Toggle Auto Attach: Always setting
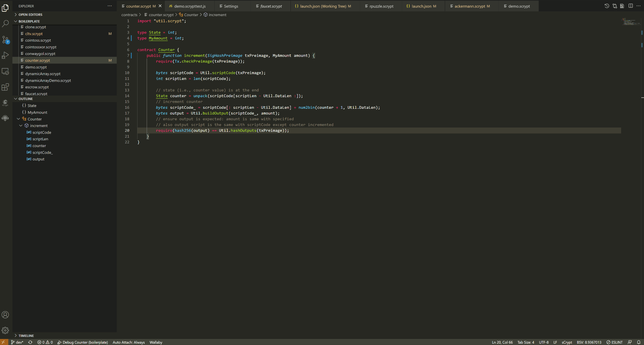The height and width of the screenshot is (345, 644). tap(129, 342)
